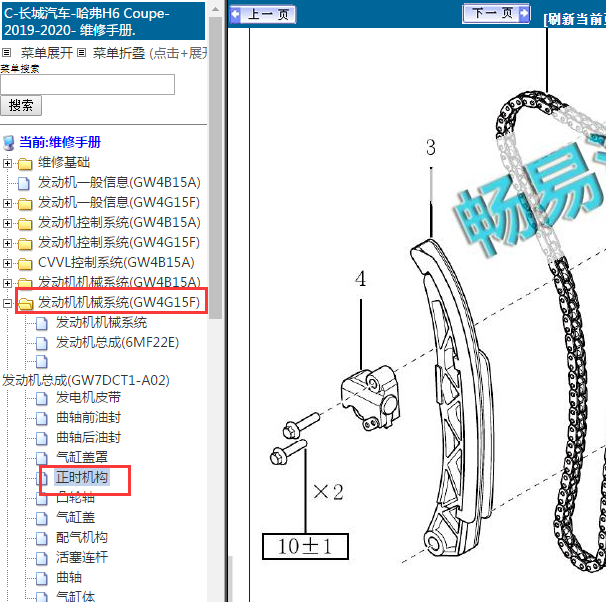The width and height of the screenshot is (606, 602).
Task: Click page icon of 发电机皮带
Action: point(42,398)
